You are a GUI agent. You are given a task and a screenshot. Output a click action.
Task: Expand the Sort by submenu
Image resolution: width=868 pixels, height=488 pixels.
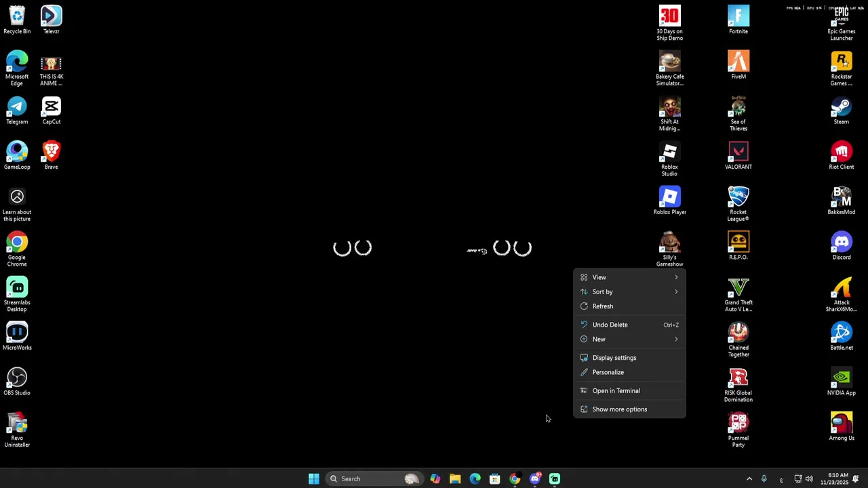point(630,291)
